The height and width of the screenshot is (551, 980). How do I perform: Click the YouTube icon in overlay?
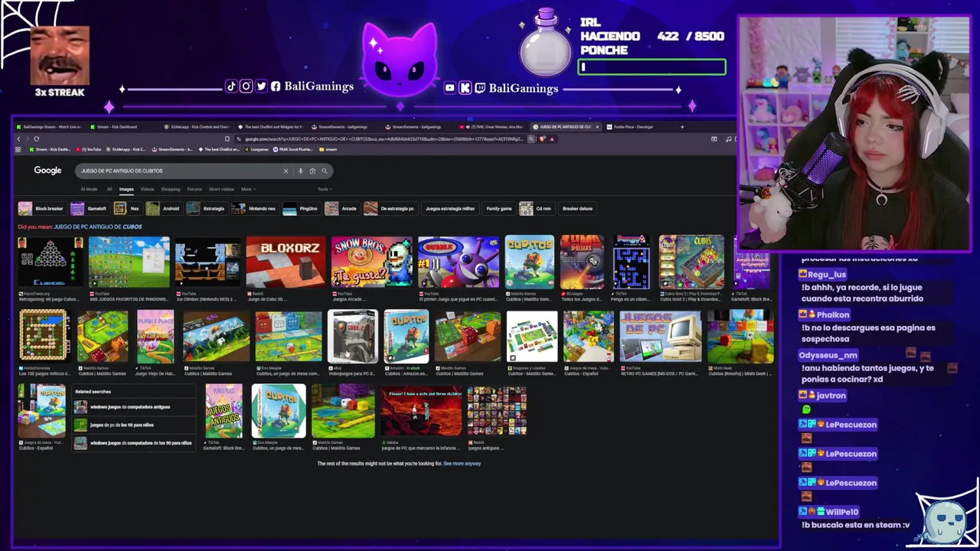click(x=449, y=88)
